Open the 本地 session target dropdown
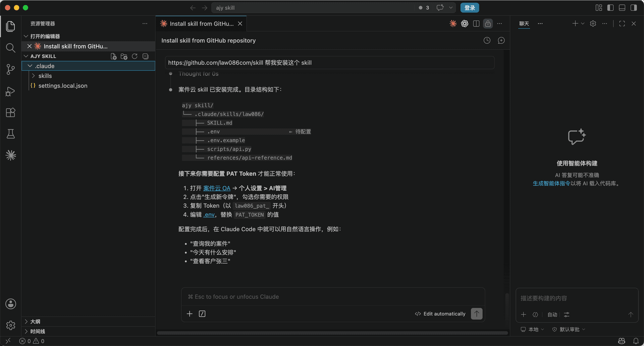Viewport: 644px width, 346px height. [x=533, y=330]
